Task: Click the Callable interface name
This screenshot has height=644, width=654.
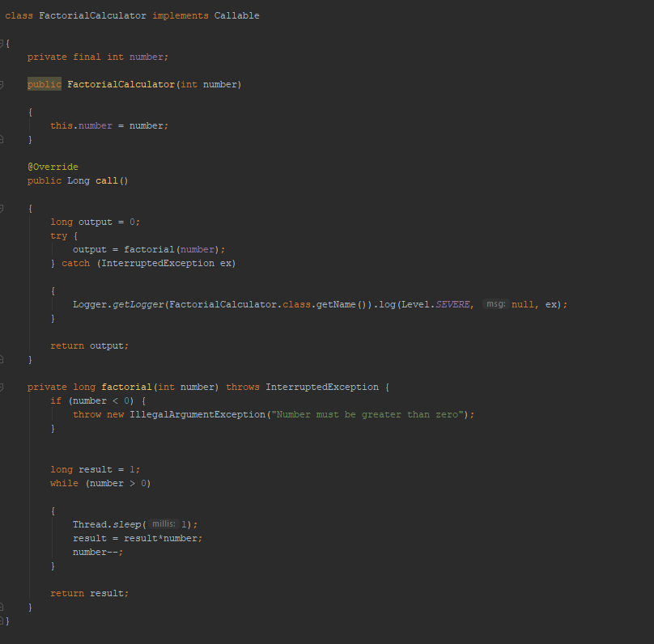Action: [237, 15]
